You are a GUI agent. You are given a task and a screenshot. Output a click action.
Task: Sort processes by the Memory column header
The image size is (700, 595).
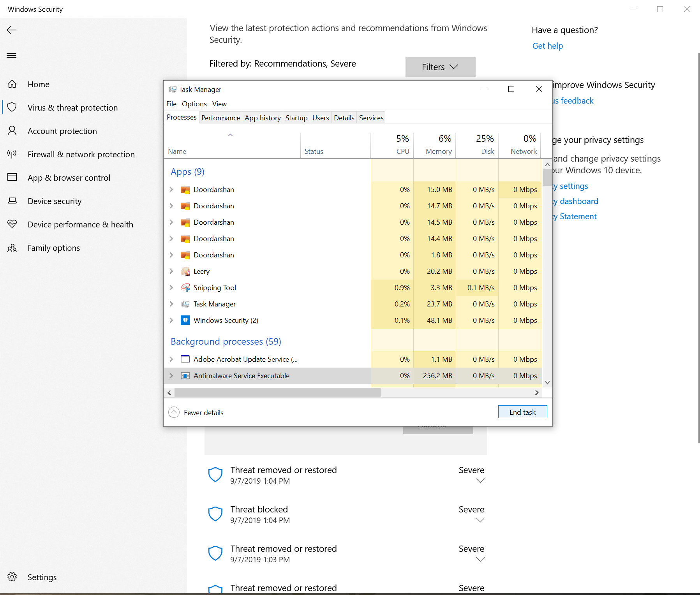435,145
